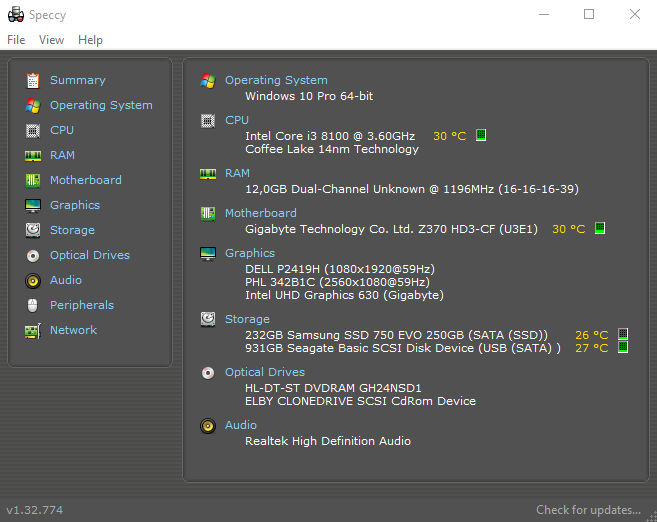The image size is (657, 522).
Task: Open the Help menu
Action: pyautogui.click(x=90, y=40)
